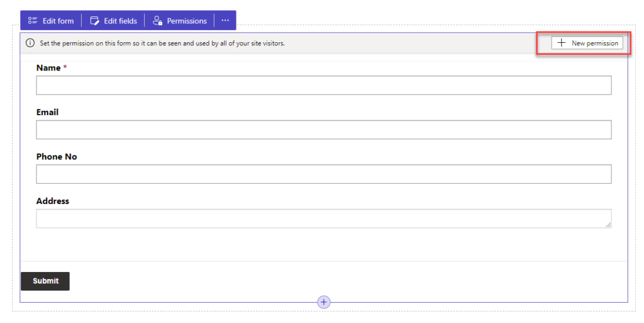Open the more options ellipsis menu
The height and width of the screenshot is (323, 644).
tap(225, 21)
